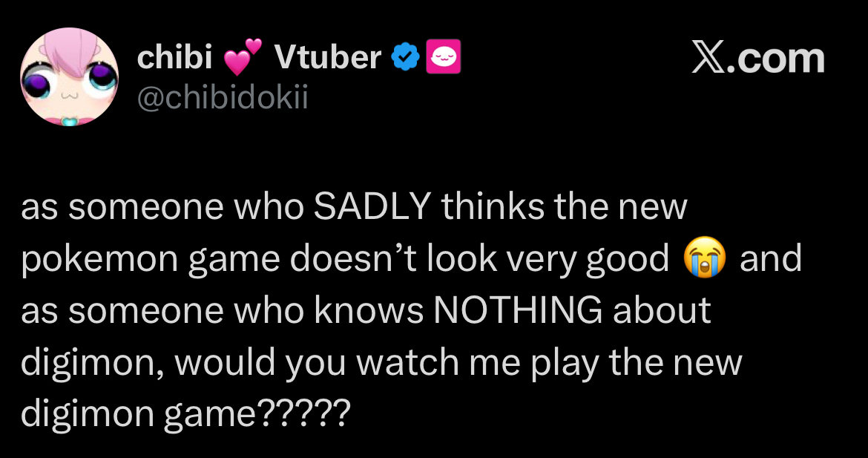Click the word NOTHING in the tweet
The width and height of the screenshot is (868, 458).
point(518,311)
